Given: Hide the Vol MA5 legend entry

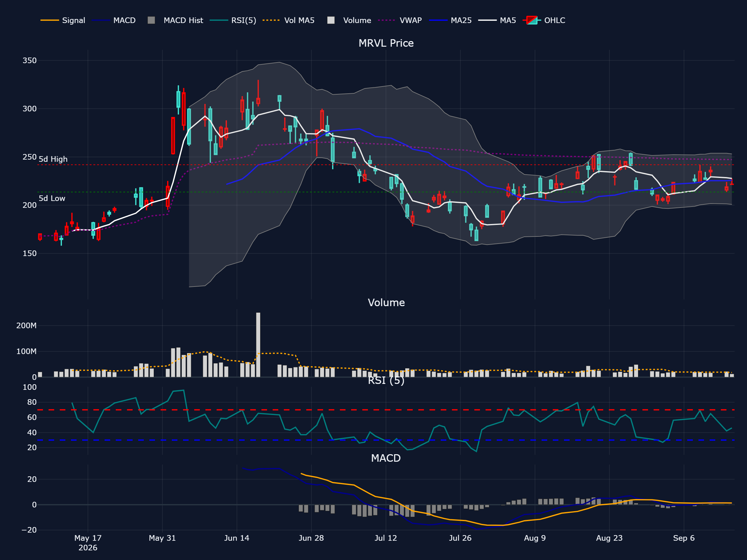Looking at the screenshot, I should tap(289, 20).
